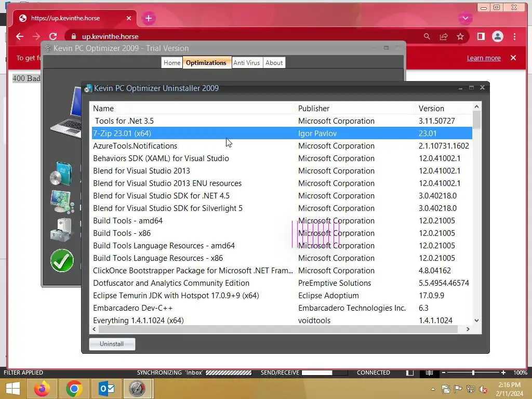Image resolution: width=532 pixels, height=399 pixels.
Task: Select AzureTools.Notifications in the list
Action: (x=282, y=146)
